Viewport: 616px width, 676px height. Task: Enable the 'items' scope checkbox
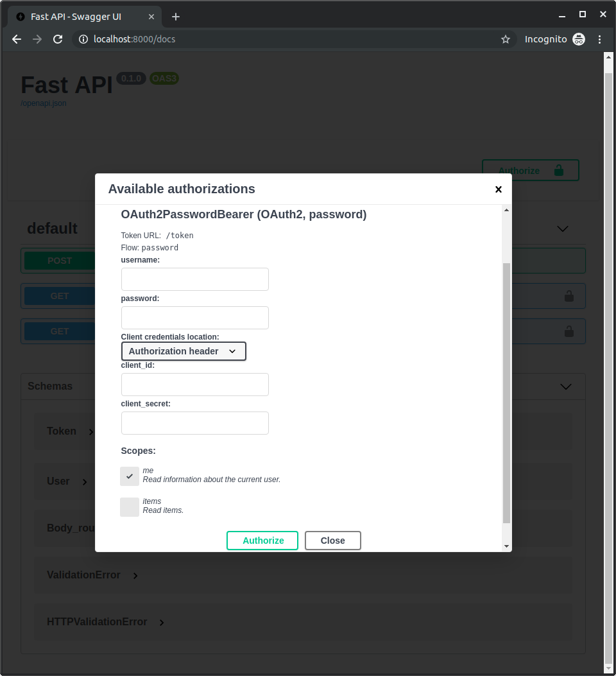coord(130,507)
